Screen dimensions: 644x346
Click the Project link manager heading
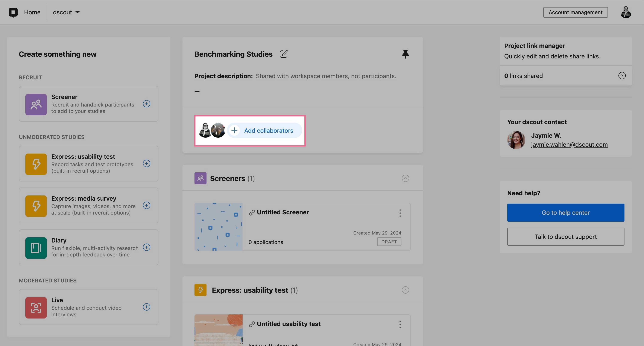tap(535, 46)
